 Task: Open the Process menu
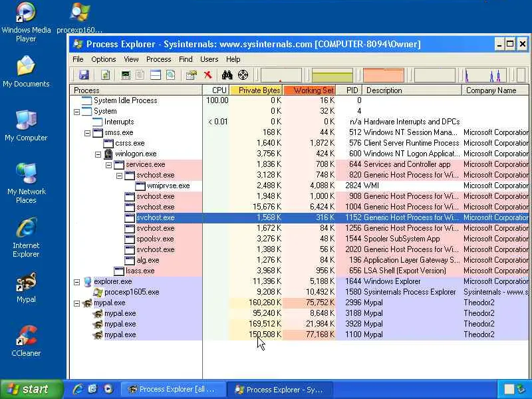tap(158, 59)
